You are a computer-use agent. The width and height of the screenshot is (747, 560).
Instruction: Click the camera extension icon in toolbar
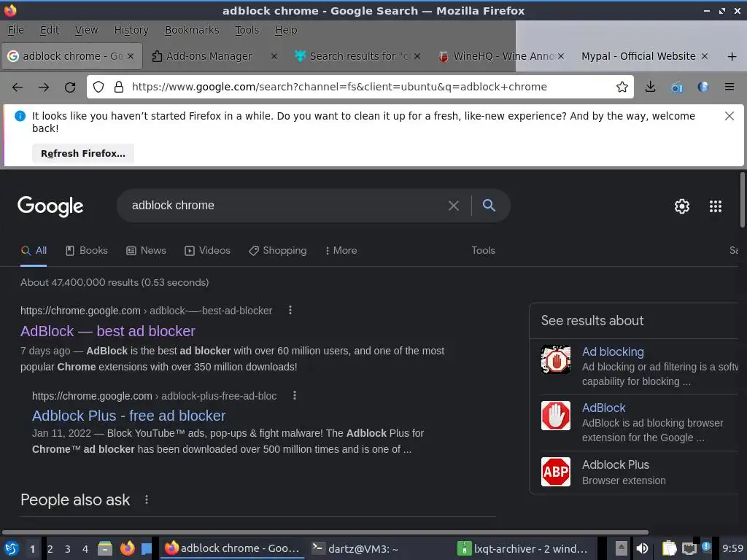[676, 87]
